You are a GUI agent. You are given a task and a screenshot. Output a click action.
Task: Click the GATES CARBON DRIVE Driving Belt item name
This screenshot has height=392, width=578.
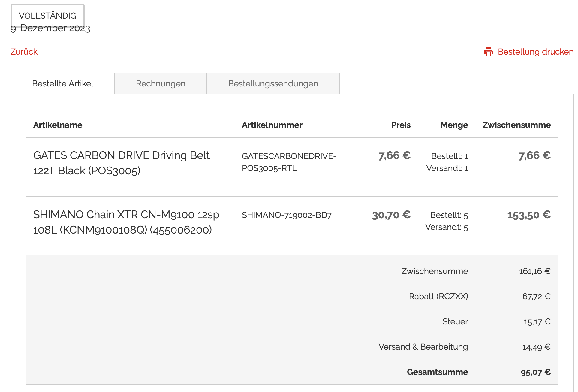(121, 163)
